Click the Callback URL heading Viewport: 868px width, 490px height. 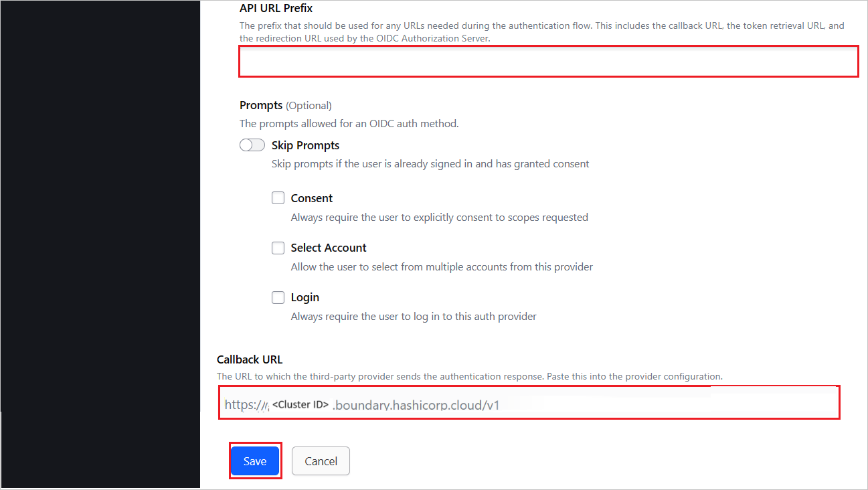[250, 359]
